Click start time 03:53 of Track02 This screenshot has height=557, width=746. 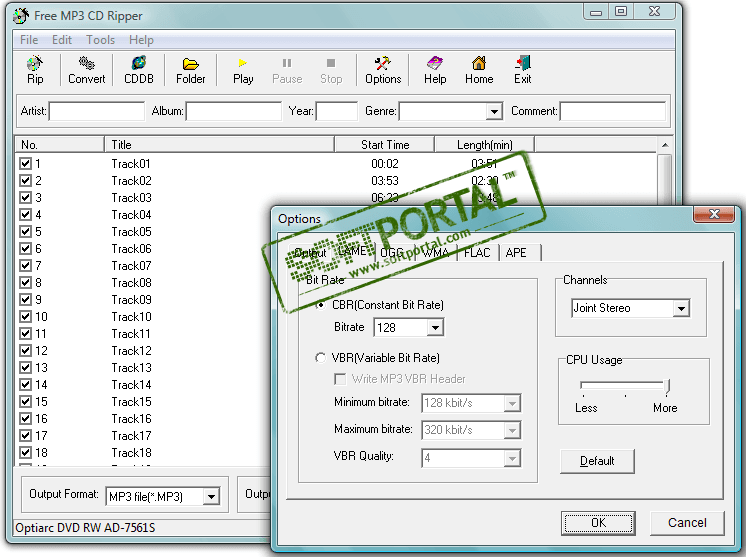click(385, 181)
